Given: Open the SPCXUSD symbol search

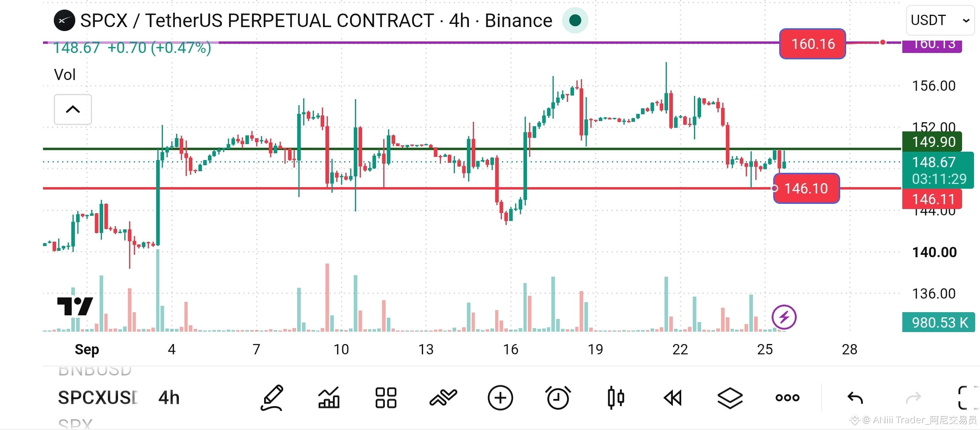Looking at the screenshot, I should [x=98, y=397].
